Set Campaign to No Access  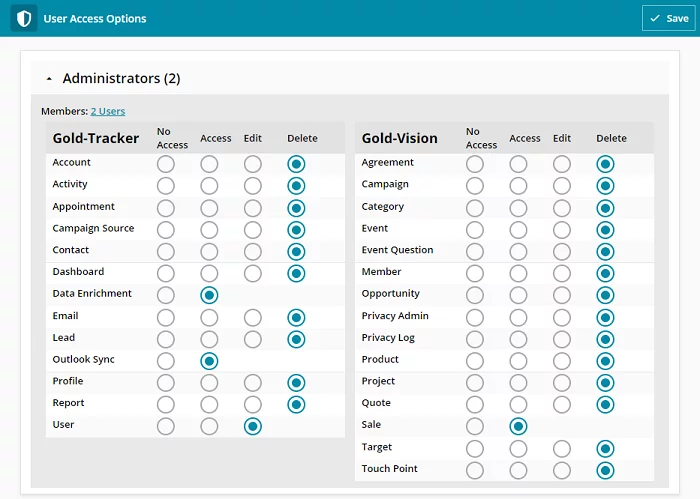pos(475,186)
